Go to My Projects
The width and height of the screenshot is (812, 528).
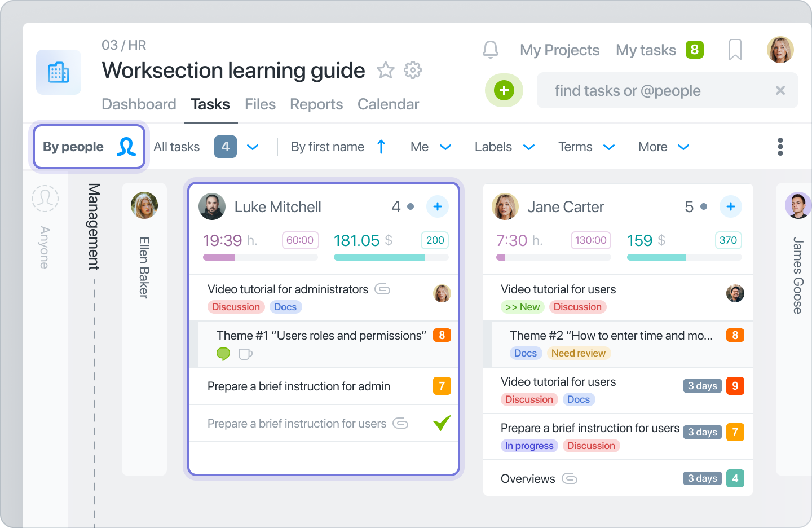559,50
